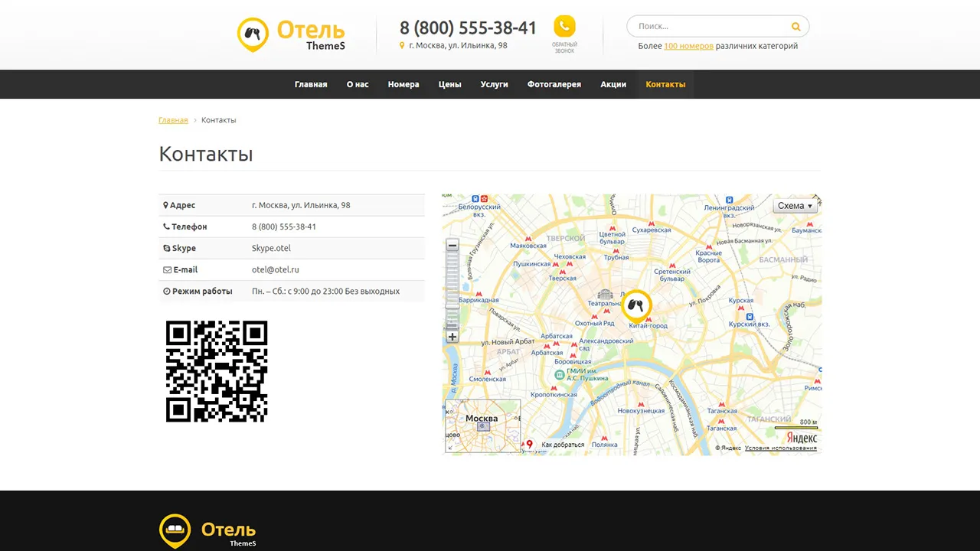This screenshot has height=551, width=980.
Task: Open Условия использования link
Action: click(781, 448)
